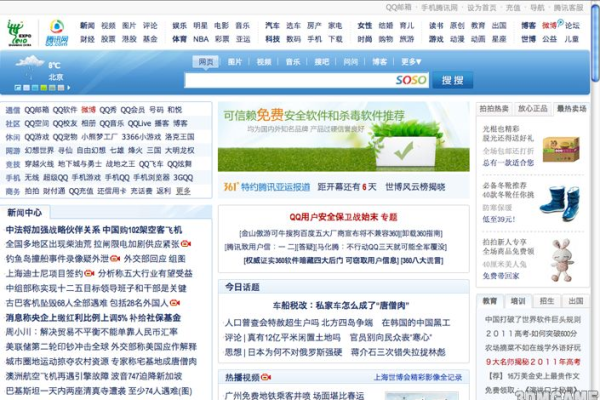Switch to the 放心正品 tab

532,109
